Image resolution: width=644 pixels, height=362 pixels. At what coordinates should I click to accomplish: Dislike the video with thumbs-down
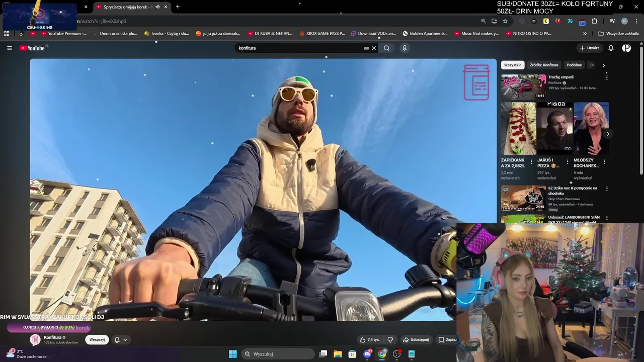(x=390, y=339)
